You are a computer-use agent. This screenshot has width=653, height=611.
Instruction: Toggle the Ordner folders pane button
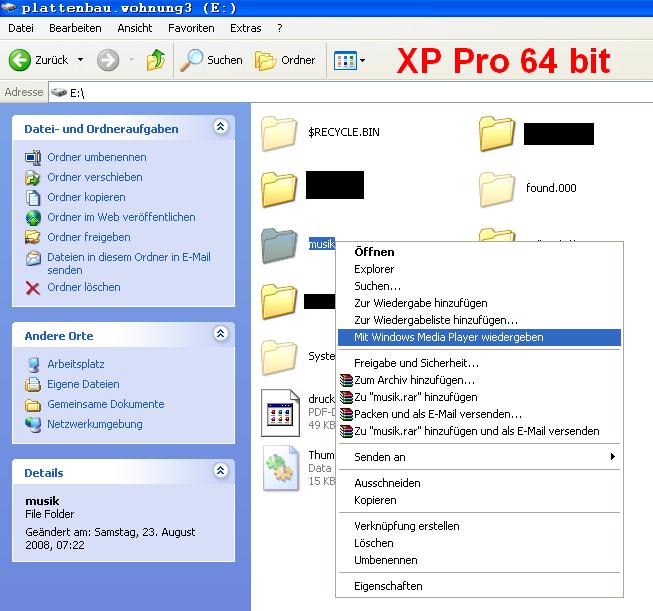point(285,60)
